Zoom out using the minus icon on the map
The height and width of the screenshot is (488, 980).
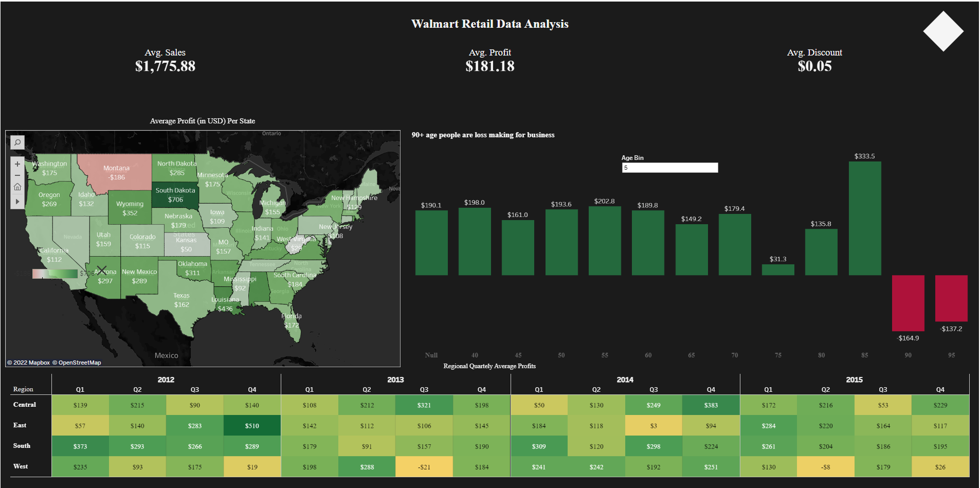tap(17, 175)
